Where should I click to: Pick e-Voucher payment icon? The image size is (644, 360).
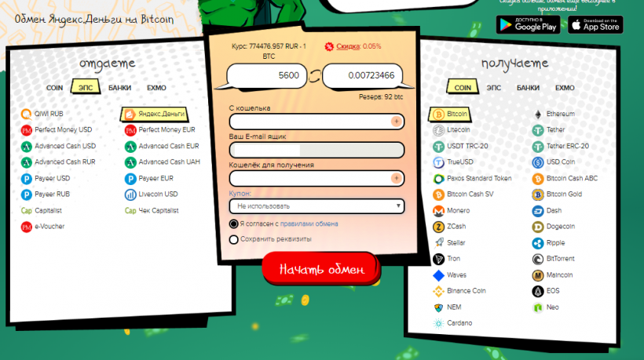(26, 227)
